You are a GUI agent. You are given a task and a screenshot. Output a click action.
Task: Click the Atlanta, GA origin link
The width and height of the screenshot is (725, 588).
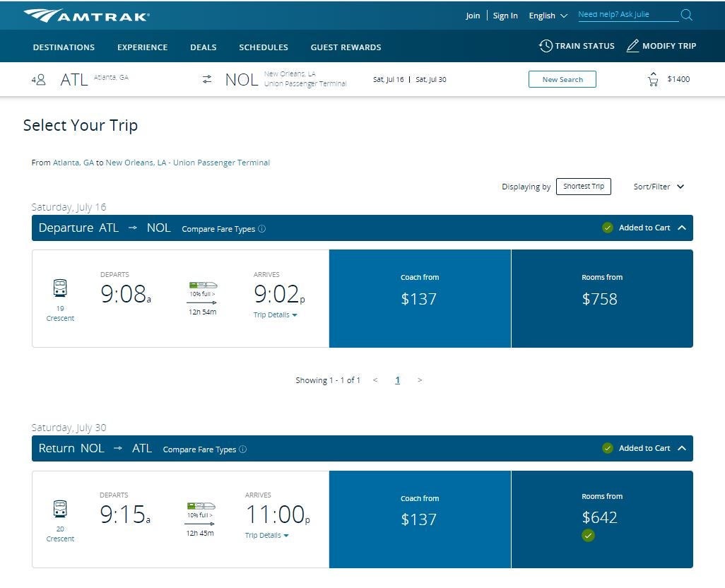(73, 163)
